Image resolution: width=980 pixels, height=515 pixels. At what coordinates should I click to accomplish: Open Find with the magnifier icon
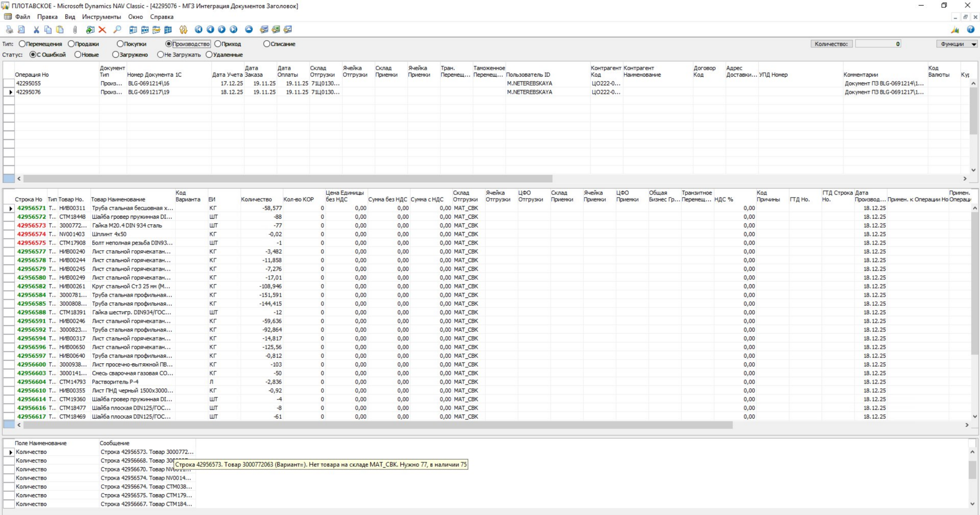117,30
